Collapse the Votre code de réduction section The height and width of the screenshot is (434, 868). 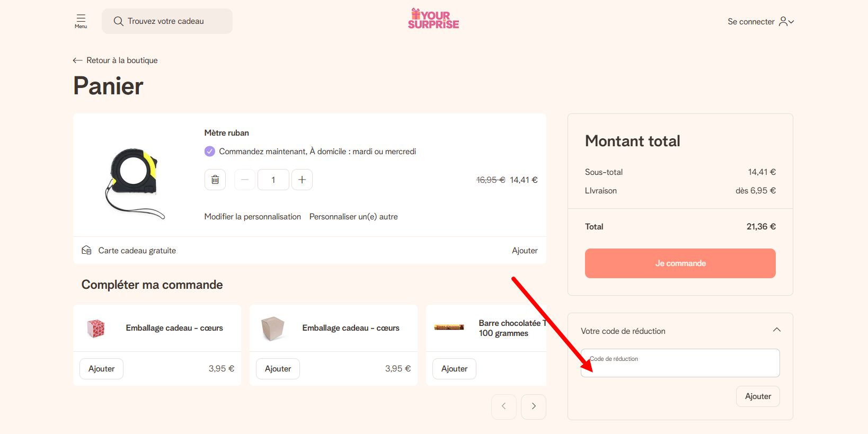[x=777, y=330]
